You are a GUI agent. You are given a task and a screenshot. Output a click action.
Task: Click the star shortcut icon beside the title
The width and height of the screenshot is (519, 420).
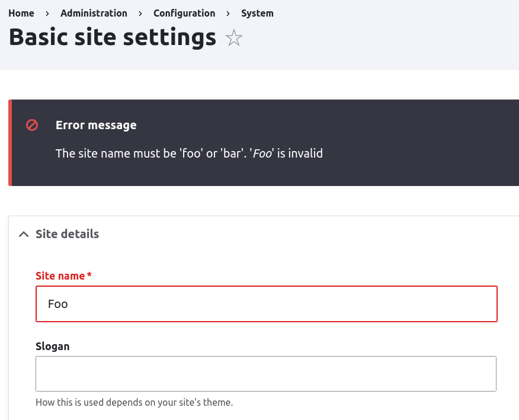(234, 39)
